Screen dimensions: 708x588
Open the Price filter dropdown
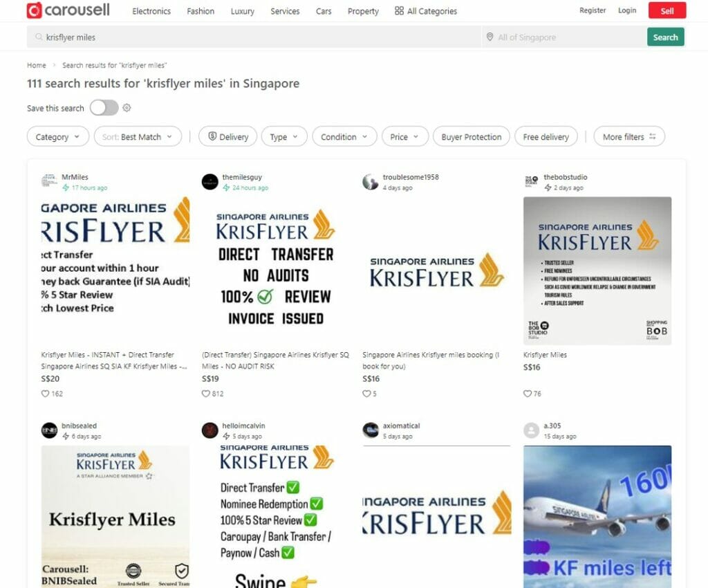[x=404, y=136]
